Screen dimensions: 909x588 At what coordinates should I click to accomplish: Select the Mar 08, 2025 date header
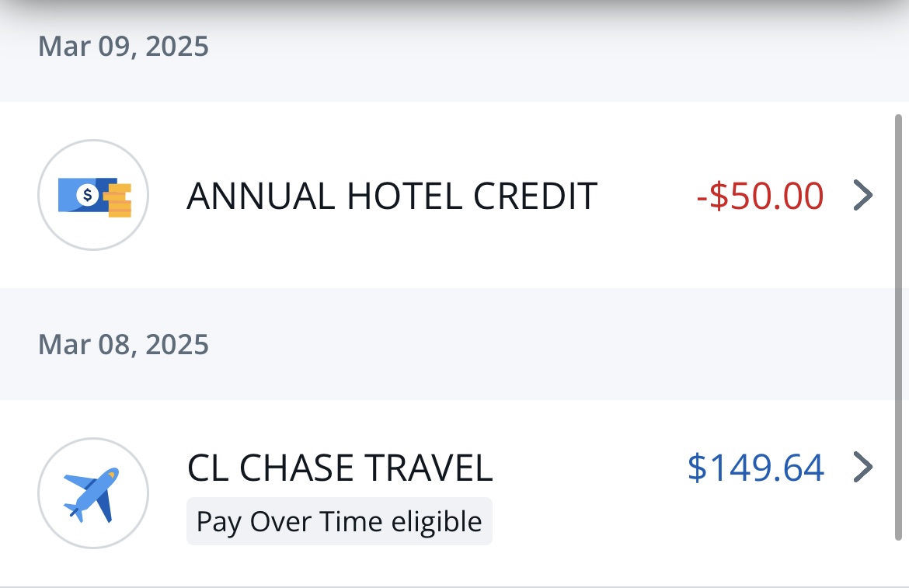[124, 344]
